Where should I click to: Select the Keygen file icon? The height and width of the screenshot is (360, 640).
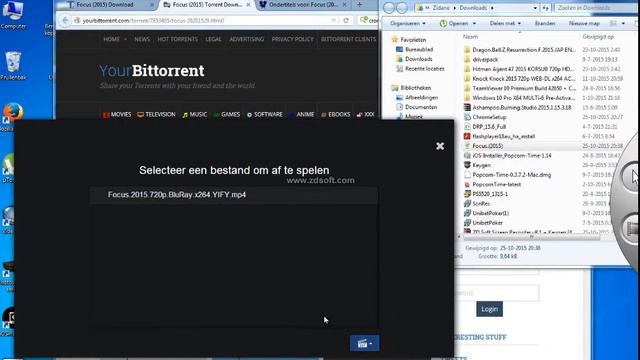pyautogui.click(x=467, y=165)
